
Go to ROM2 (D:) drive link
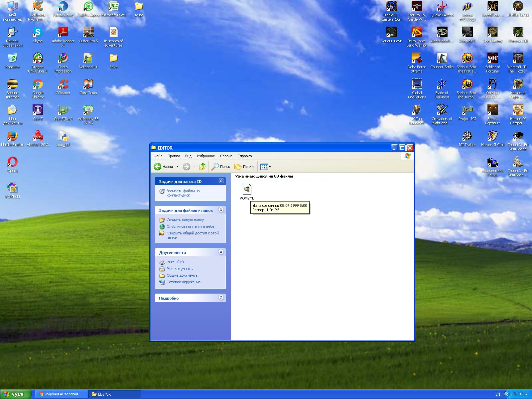[175, 262]
